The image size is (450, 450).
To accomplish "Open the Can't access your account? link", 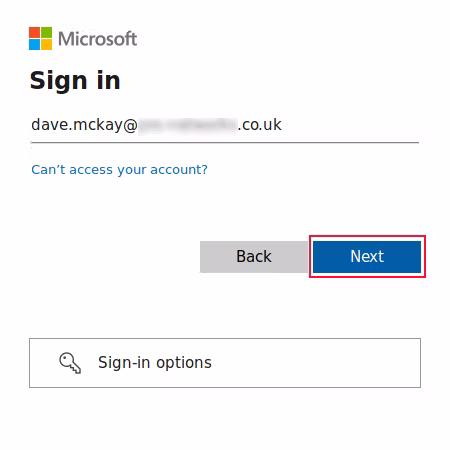I will [x=119, y=170].
